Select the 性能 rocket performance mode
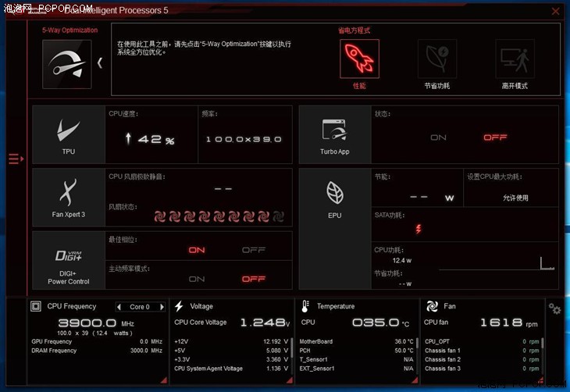Screen dimensions: 570x392 (359, 59)
